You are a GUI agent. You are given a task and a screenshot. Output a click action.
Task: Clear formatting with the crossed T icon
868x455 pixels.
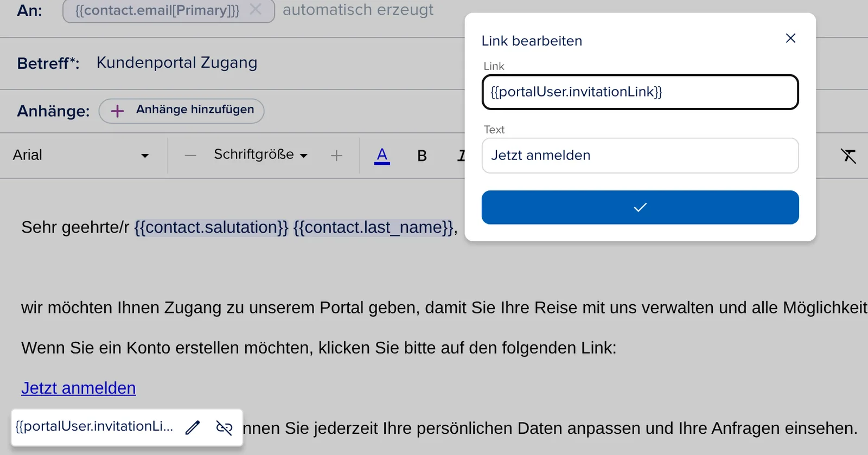click(848, 156)
